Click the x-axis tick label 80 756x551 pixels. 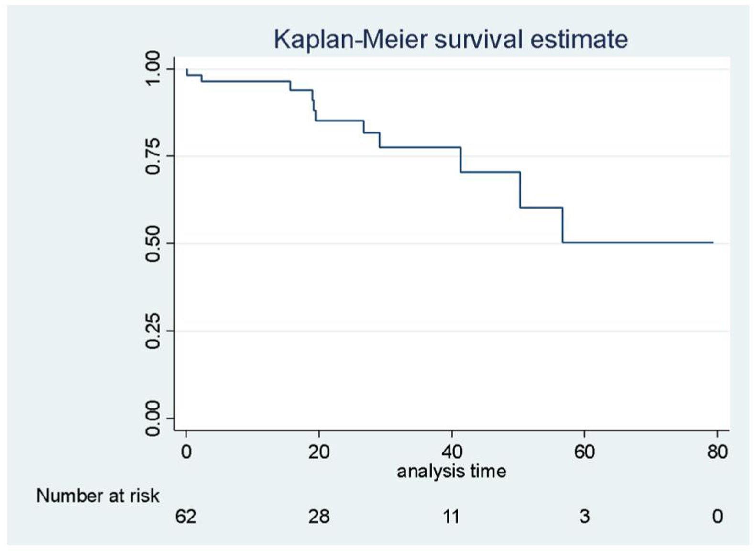[x=717, y=452]
